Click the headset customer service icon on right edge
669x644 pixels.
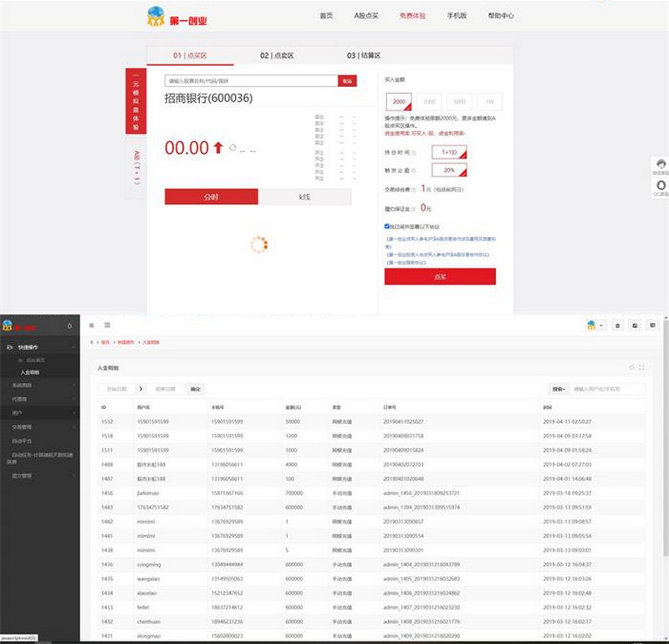click(661, 166)
